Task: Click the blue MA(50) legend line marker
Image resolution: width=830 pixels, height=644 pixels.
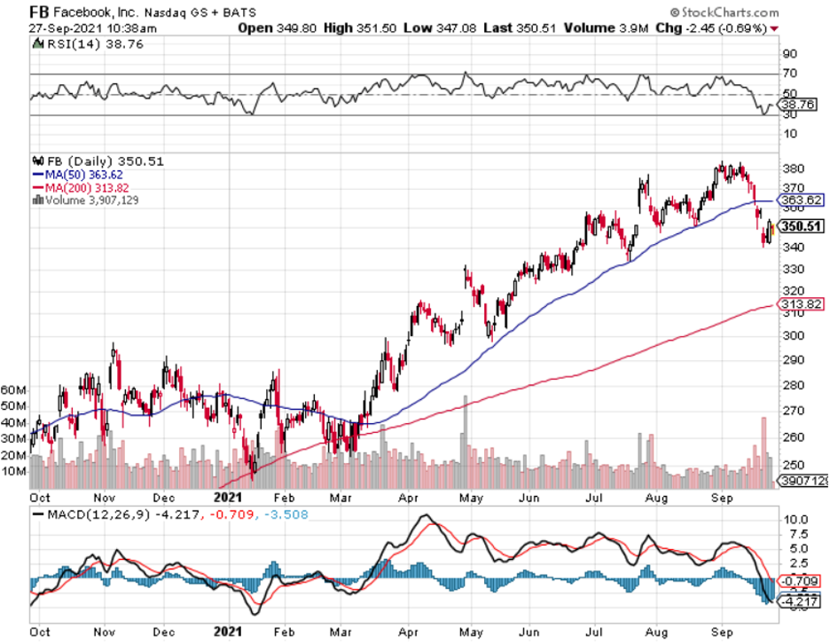Action: point(38,174)
